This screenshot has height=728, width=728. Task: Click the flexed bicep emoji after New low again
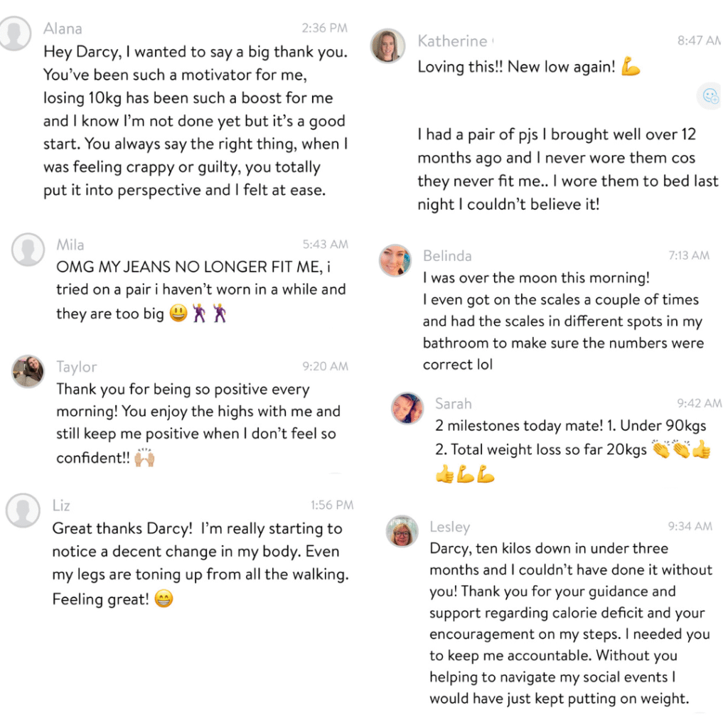pyautogui.click(x=631, y=66)
